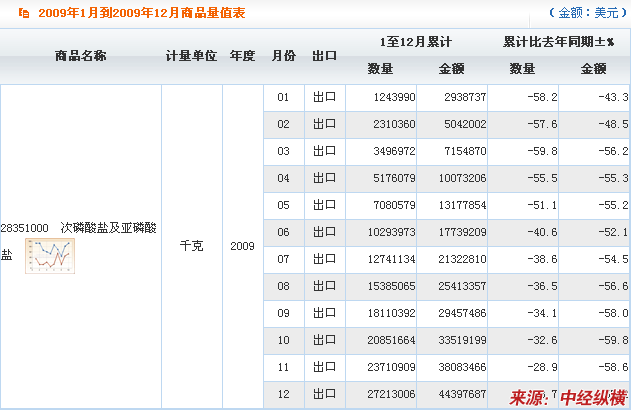Click amount value 13177854

click(456, 206)
